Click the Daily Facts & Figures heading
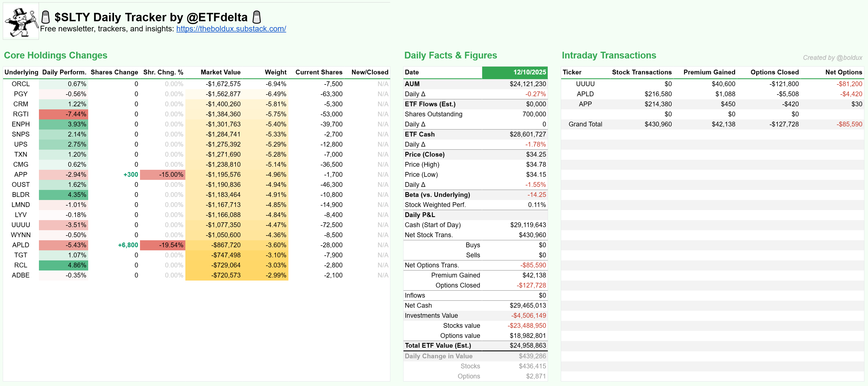868x386 pixels. coord(450,55)
